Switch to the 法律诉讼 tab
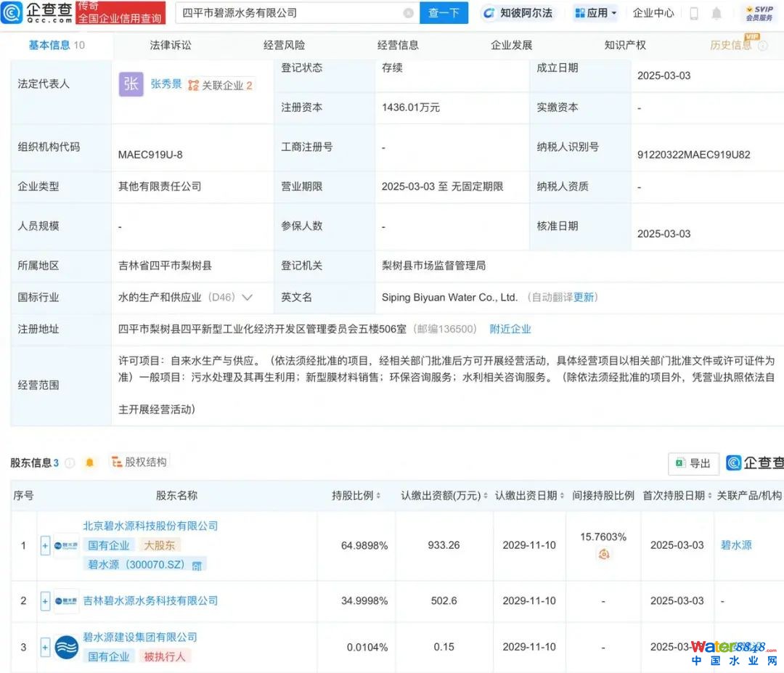 (171, 45)
